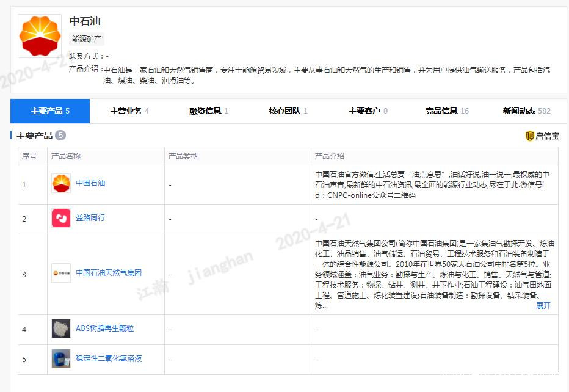Follow the 中国石油天然气集团 link
569x392 pixels.
coord(109,272)
